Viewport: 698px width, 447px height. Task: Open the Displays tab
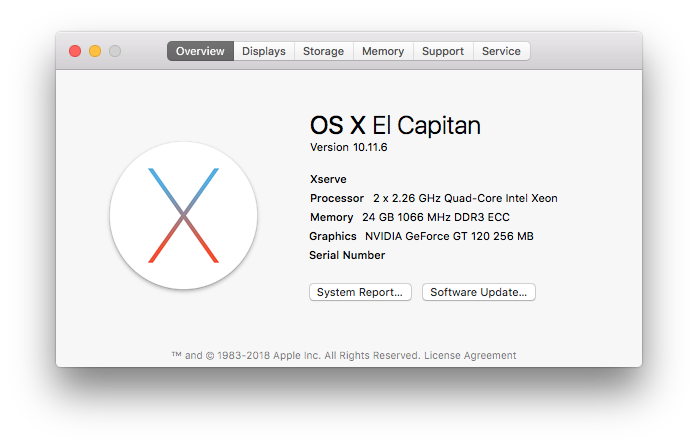(264, 51)
